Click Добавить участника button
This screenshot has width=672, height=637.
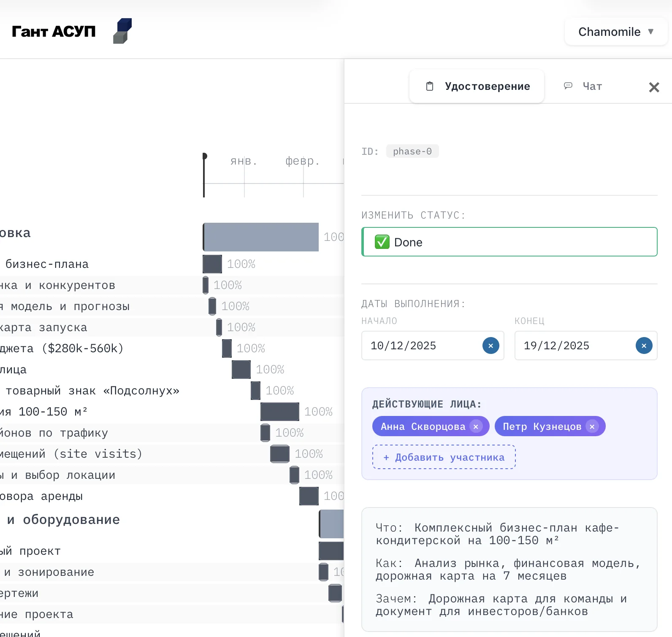444,457
